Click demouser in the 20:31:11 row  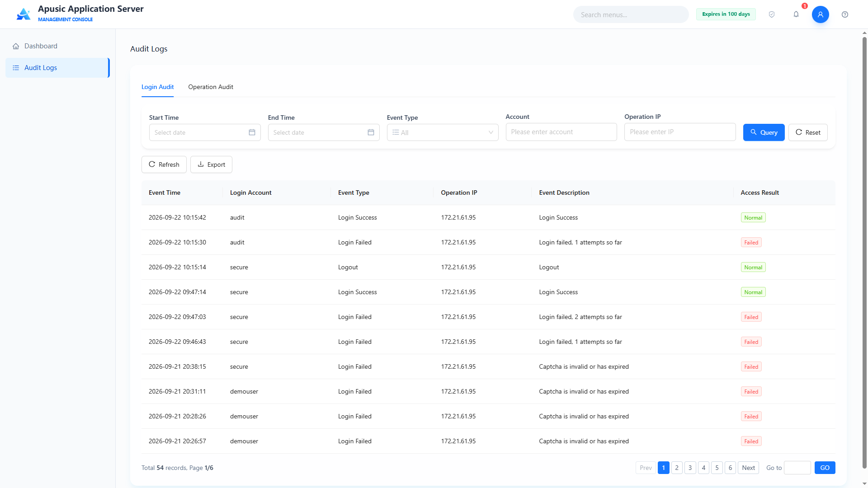pyautogui.click(x=244, y=391)
